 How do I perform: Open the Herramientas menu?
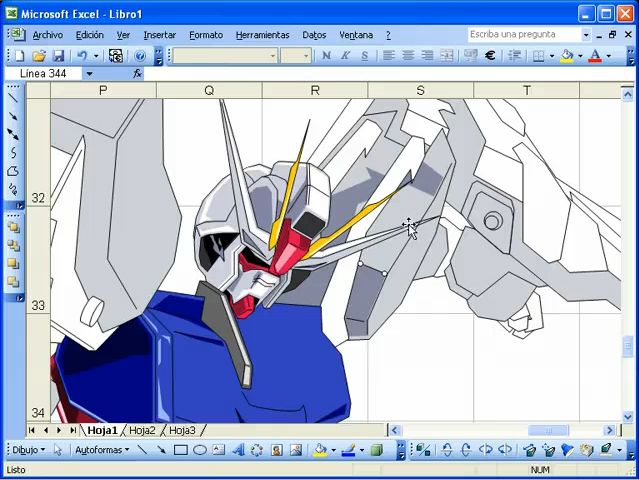coord(262,35)
